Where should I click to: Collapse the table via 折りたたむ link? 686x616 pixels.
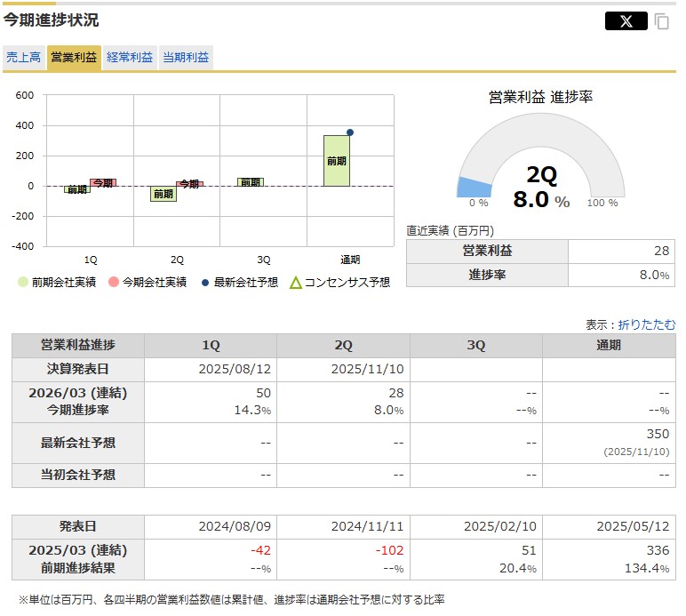pos(646,324)
